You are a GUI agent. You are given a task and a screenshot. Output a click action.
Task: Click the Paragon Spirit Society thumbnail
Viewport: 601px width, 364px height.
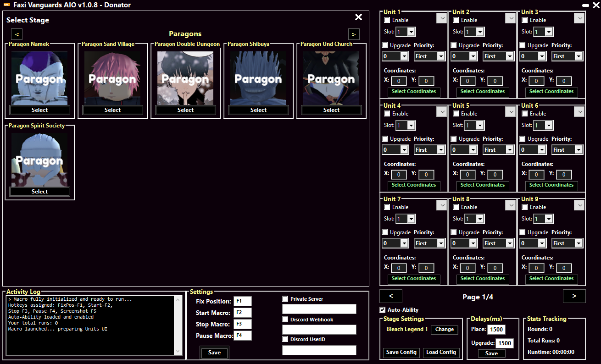(x=39, y=160)
